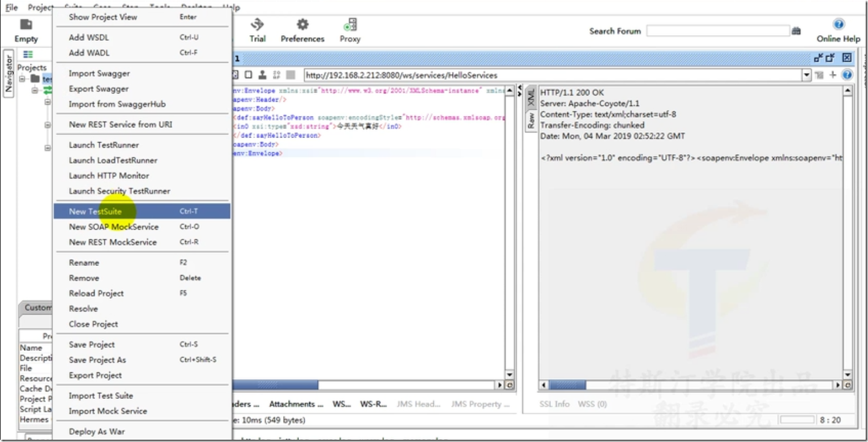This screenshot has width=868, height=442.
Task: Collapse the project tree root node
Action: point(23,79)
